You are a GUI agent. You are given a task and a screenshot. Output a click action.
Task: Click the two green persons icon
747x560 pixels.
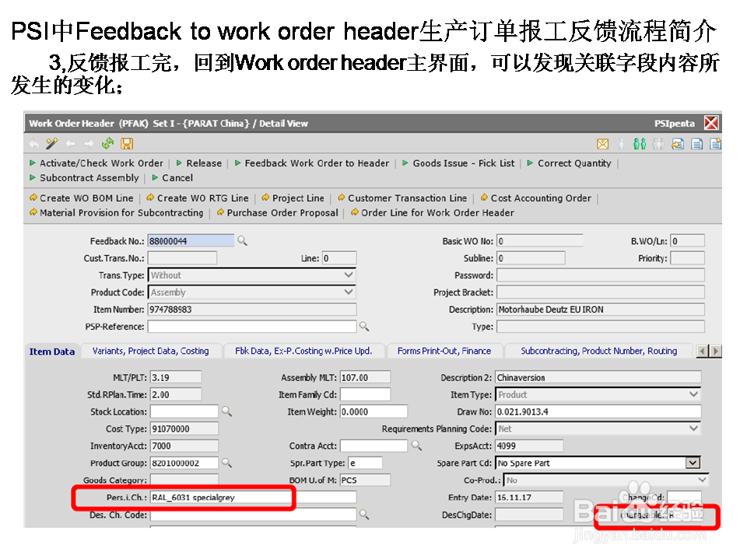tap(640, 144)
